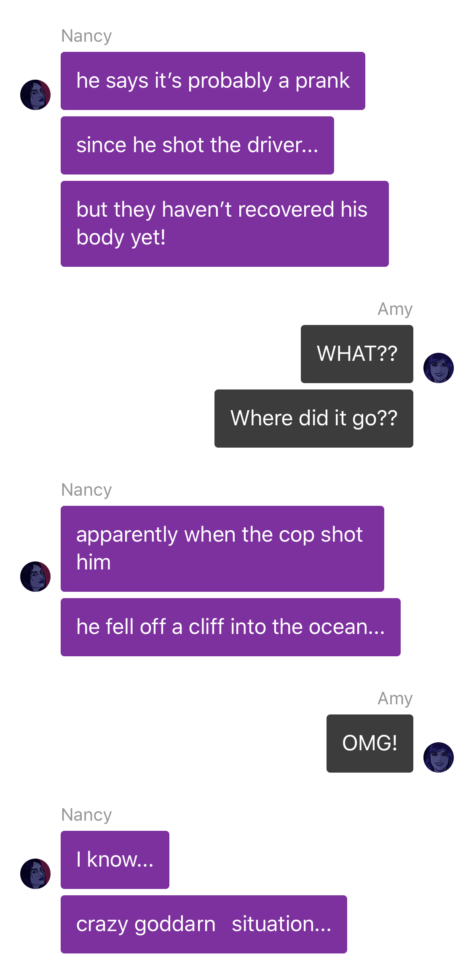Viewport: 474px width, 980px height.
Task: Tap the Nancy label above 'apparently' message
Action: [86, 490]
